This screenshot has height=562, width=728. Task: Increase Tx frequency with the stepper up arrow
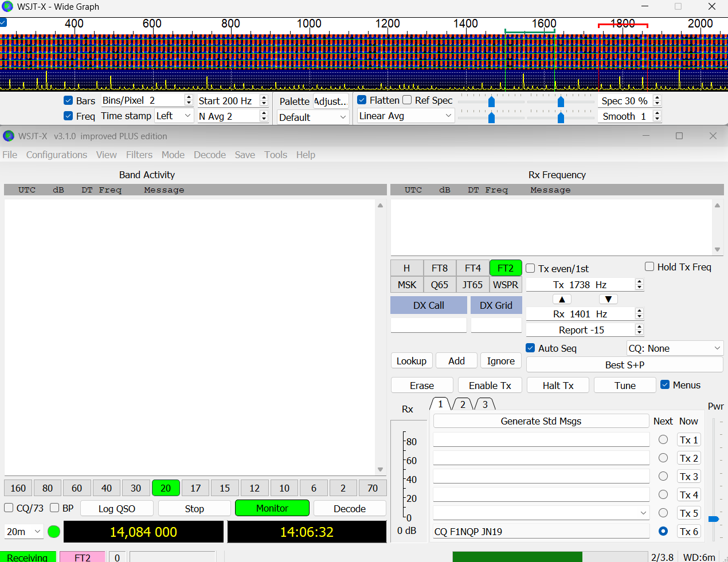pyautogui.click(x=640, y=282)
